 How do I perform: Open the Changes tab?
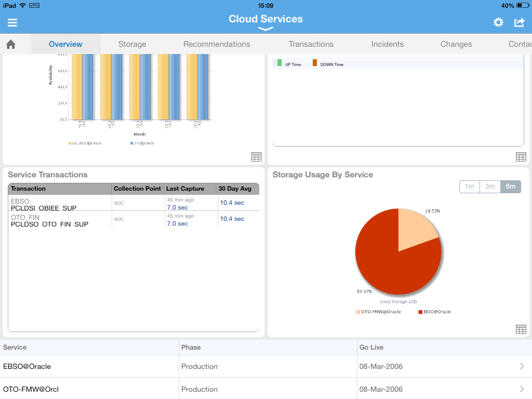coord(456,44)
